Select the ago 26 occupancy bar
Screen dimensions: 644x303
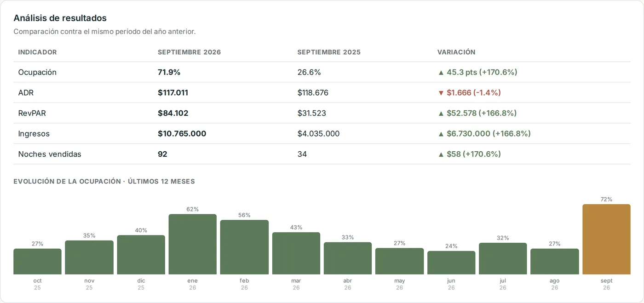pyautogui.click(x=555, y=262)
